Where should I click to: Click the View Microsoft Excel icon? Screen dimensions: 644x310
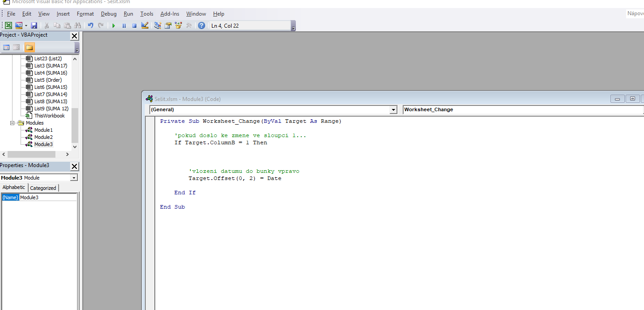8,25
